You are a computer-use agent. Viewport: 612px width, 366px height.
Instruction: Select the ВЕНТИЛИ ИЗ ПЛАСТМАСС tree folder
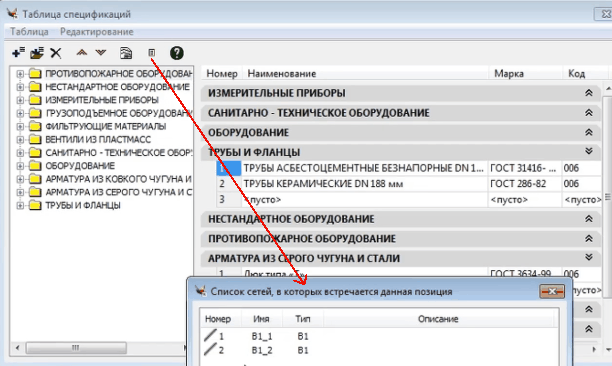(x=98, y=139)
